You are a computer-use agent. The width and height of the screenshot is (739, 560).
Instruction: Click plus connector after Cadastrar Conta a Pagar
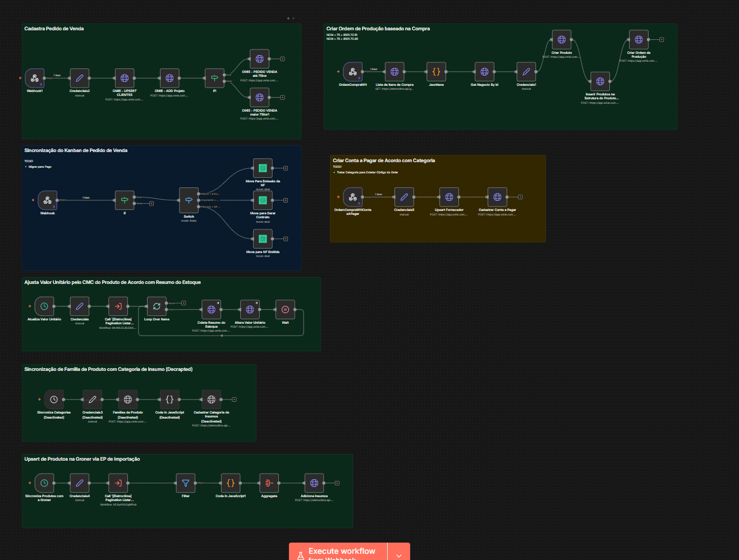pos(520,197)
